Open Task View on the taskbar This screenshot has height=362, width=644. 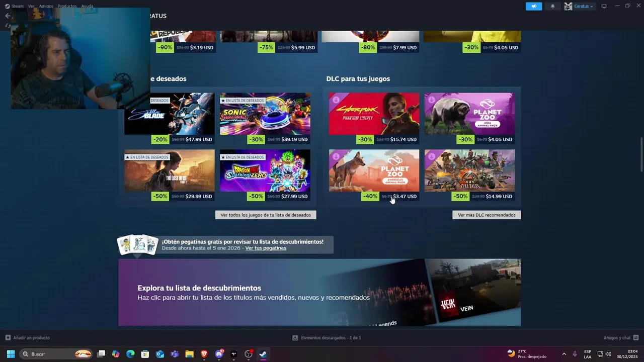(x=101, y=354)
